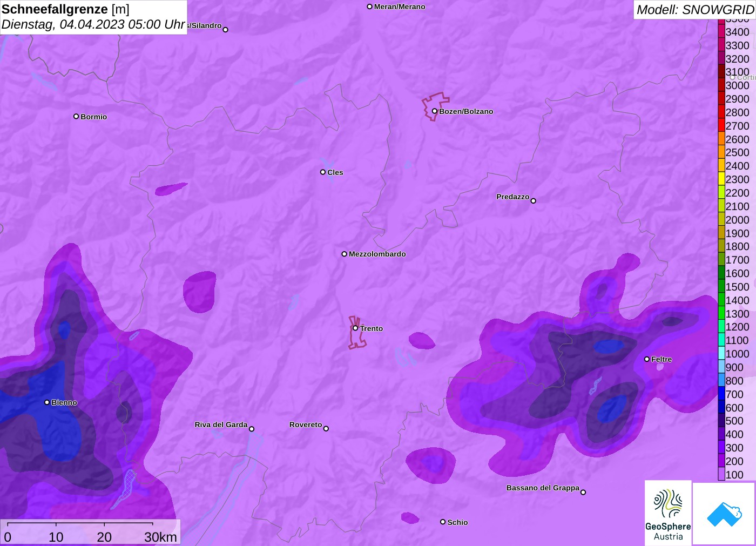
Task: Click the legend value '900'
Action: pos(734,367)
